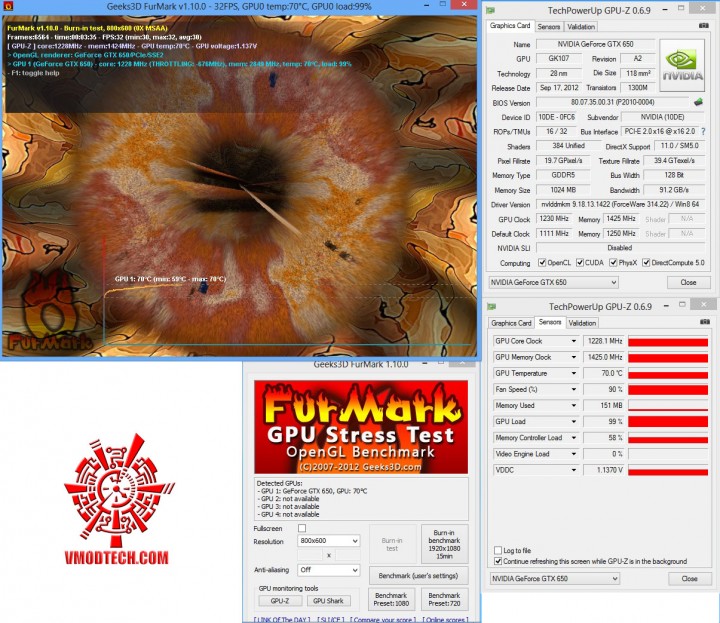The height and width of the screenshot is (623, 720).
Task: Click the custom resolution width field
Action: tap(310, 555)
